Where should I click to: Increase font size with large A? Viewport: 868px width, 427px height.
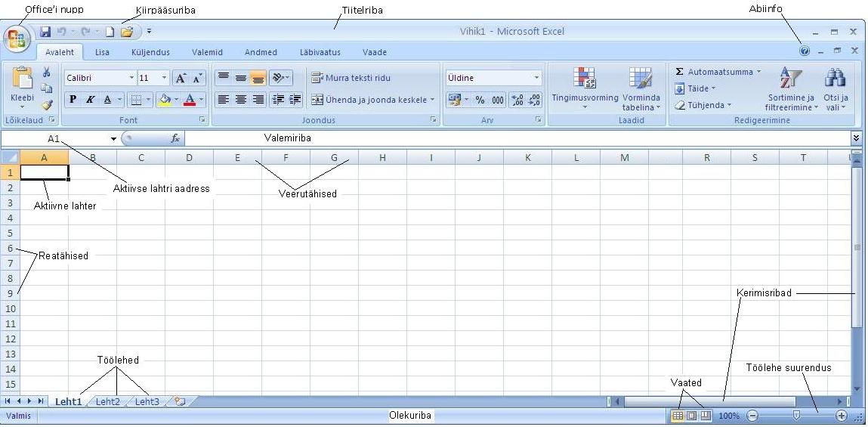[x=181, y=78]
